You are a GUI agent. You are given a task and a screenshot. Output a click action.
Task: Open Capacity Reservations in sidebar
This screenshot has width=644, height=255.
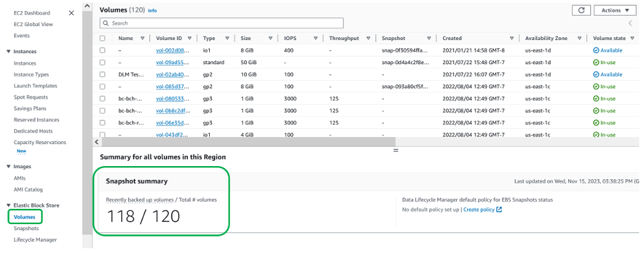[x=40, y=142]
